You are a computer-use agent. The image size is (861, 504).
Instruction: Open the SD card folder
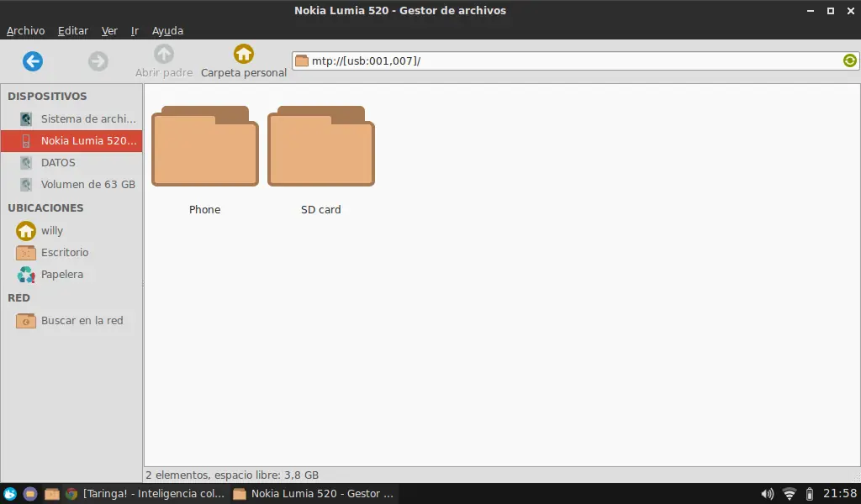click(x=320, y=145)
